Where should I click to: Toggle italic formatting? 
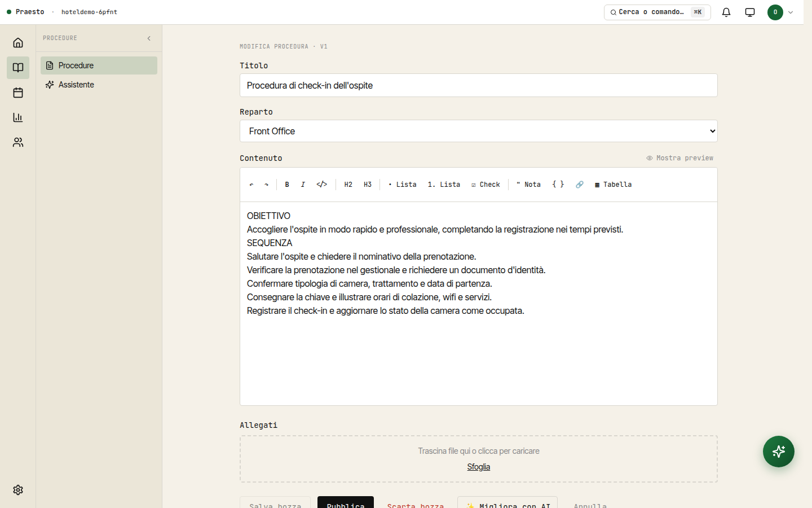303,185
